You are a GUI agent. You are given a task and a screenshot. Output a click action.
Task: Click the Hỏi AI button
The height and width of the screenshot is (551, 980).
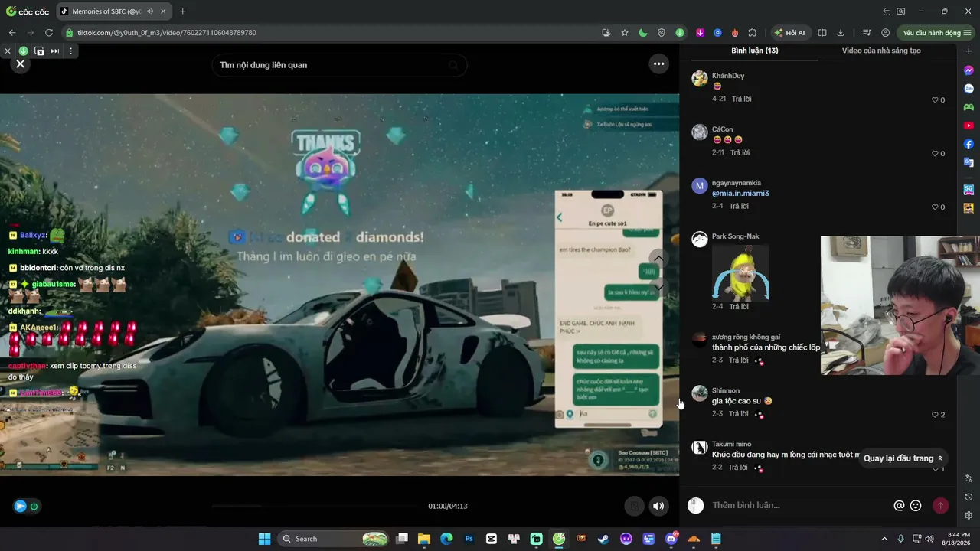(x=790, y=33)
